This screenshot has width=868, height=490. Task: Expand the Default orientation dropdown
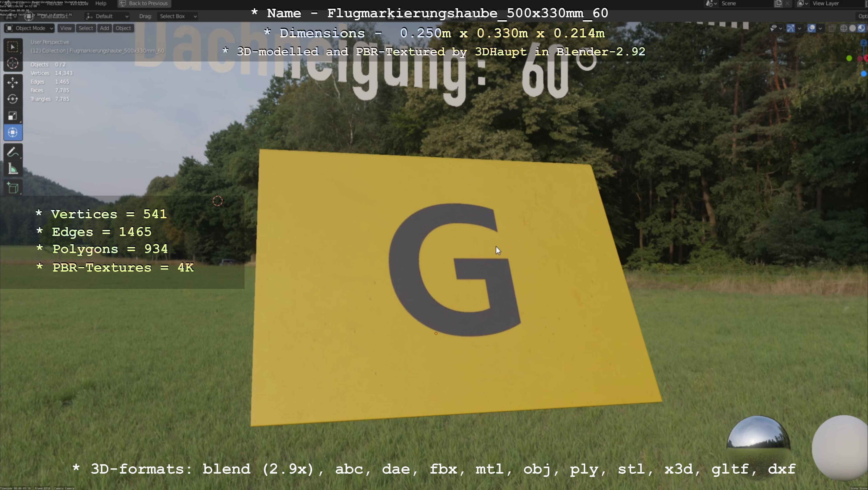pos(107,16)
